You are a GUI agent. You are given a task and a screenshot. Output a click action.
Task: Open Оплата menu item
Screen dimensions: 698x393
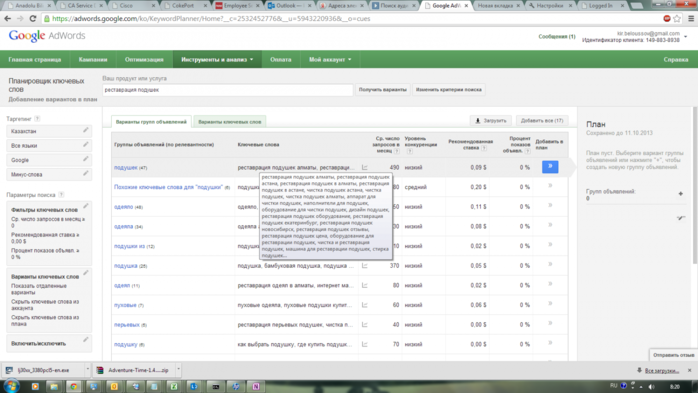[x=280, y=60]
